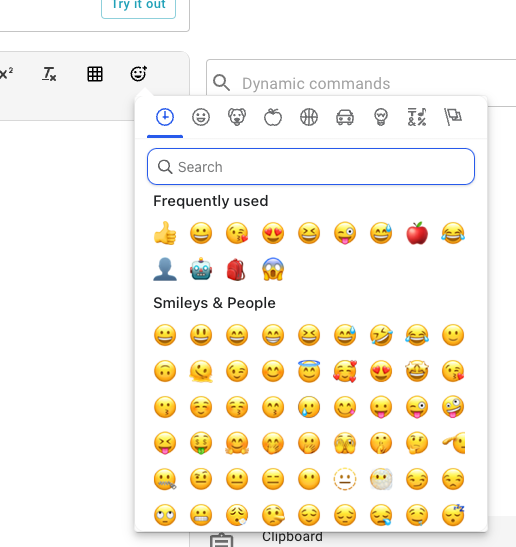
Task: Insert the zipper-mouth face emoji
Action: pos(165,479)
